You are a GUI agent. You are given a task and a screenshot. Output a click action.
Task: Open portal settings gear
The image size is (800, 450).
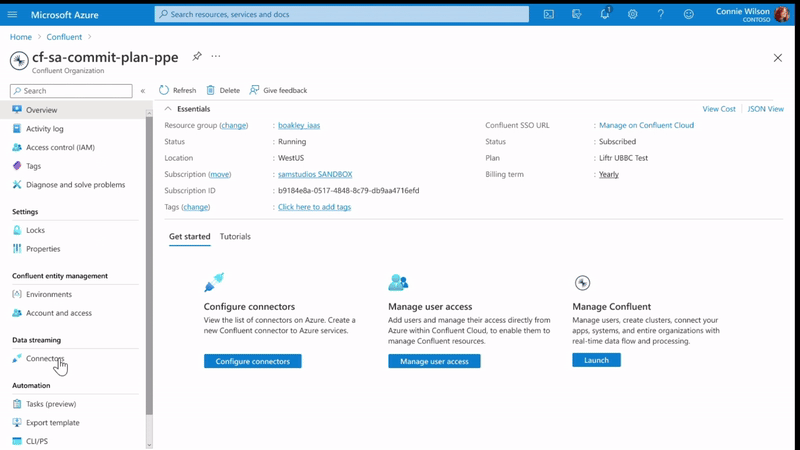(x=633, y=14)
